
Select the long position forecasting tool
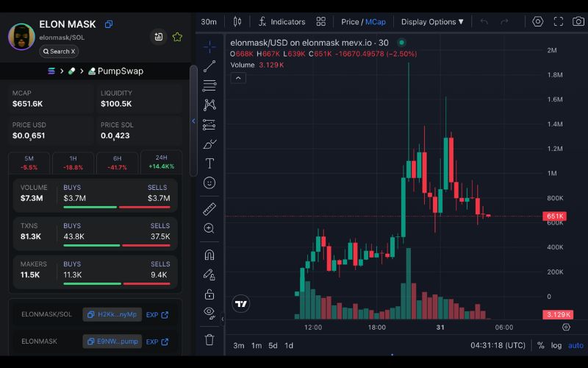coord(209,124)
